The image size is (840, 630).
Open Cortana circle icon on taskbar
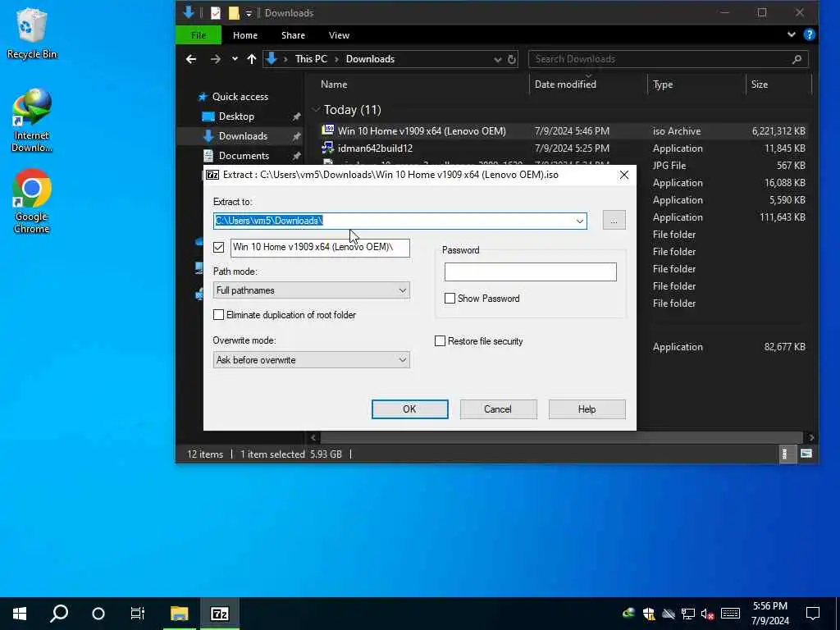coord(98,614)
